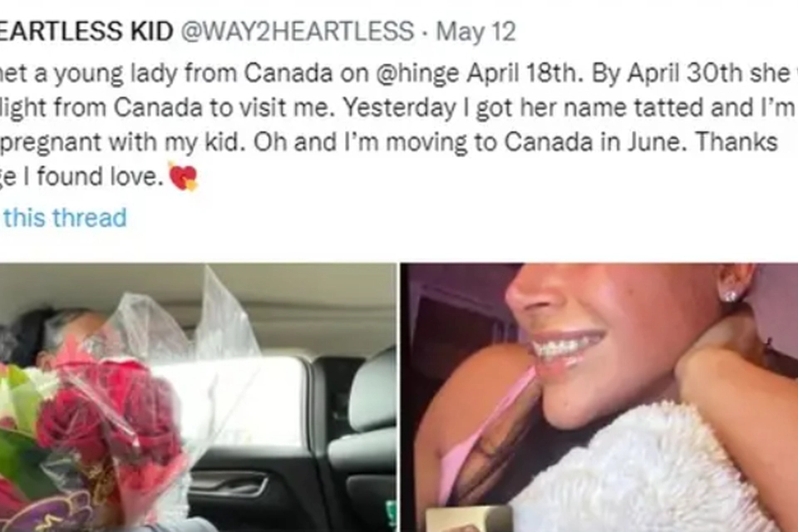Viewport: 798px width, 532px height.
Task: Open the left photo with flowers
Action: click(x=198, y=397)
